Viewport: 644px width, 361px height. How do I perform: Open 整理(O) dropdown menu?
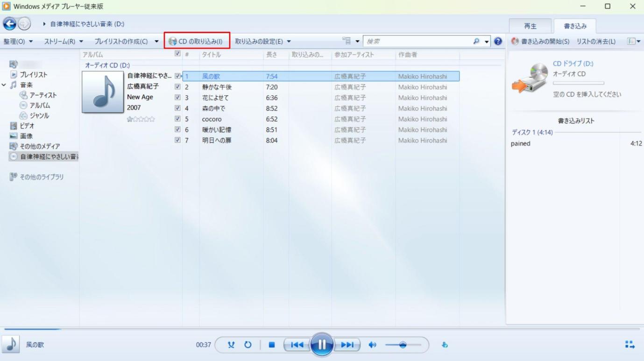[x=18, y=42]
